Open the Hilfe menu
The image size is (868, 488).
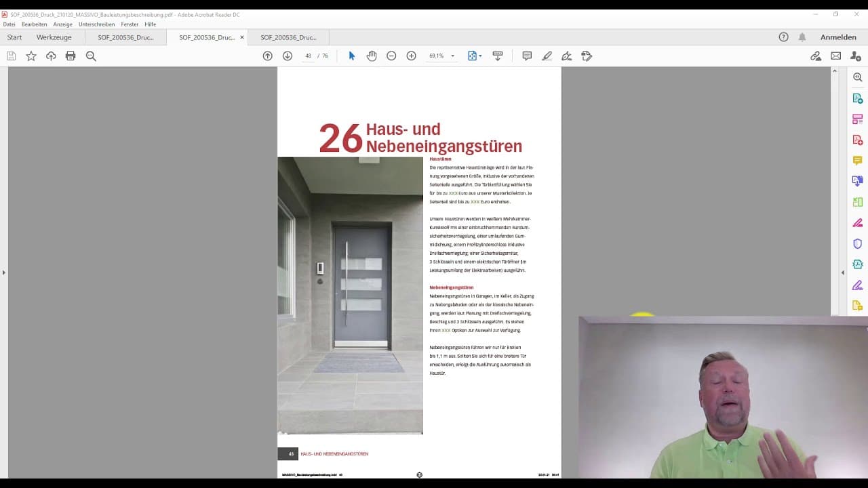click(151, 24)
